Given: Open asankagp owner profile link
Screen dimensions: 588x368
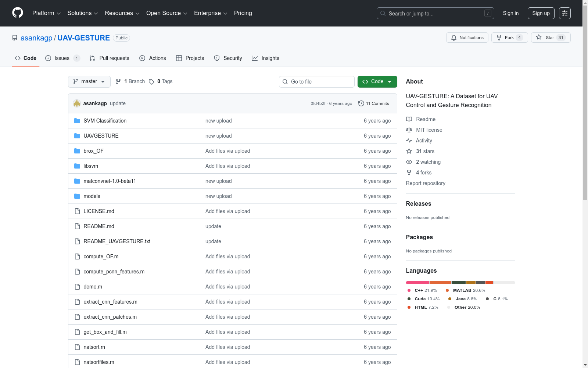Looking at the screenshot, I should pyautogui.click(x=36, y=38).
